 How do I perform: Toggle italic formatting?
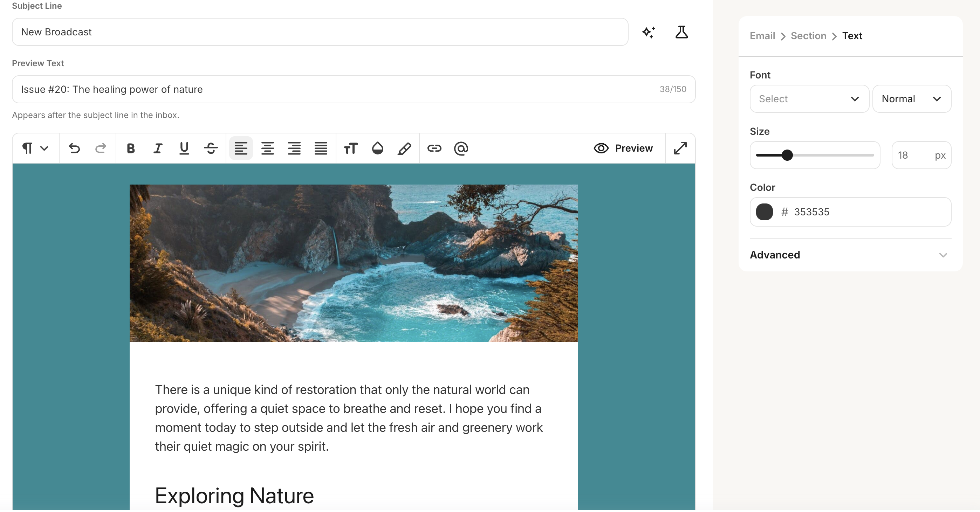[158, 148]
